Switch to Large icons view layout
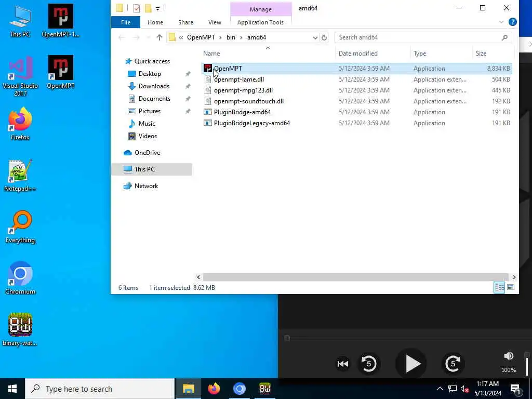 click(x=511, y=288)
